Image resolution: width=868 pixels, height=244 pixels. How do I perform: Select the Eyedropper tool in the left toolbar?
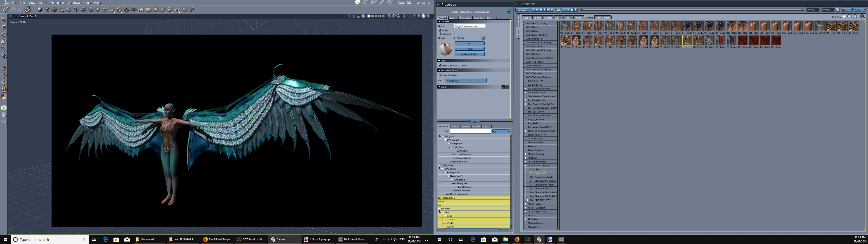[4, 49]
